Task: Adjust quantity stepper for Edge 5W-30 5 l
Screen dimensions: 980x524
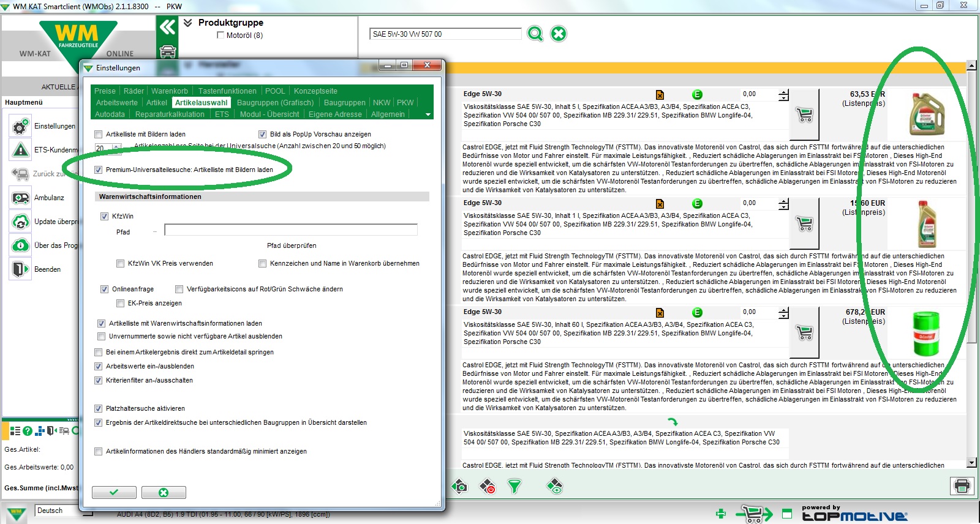Action: [x=783, y=95]
